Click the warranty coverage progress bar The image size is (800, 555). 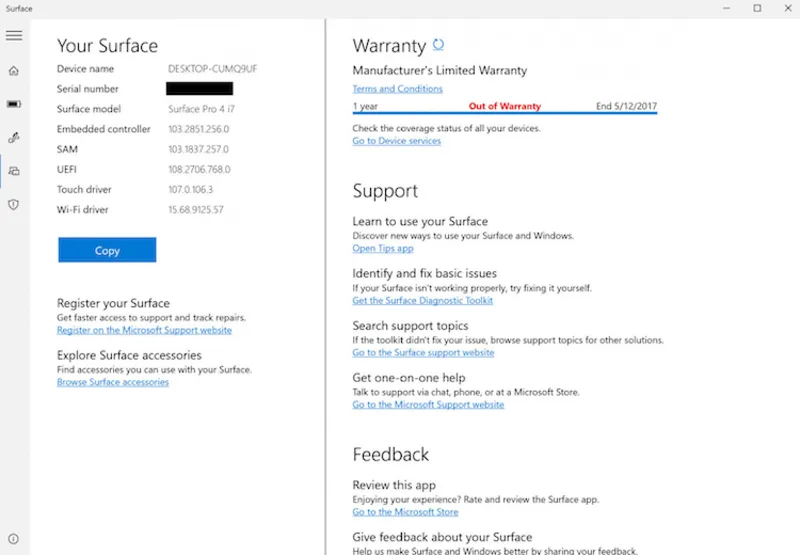click(504, 113)
